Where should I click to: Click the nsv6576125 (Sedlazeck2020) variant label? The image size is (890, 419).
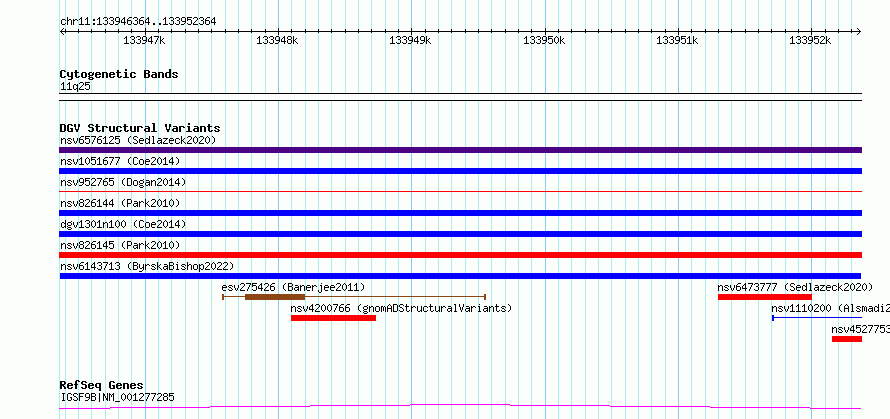pos(138,140)
